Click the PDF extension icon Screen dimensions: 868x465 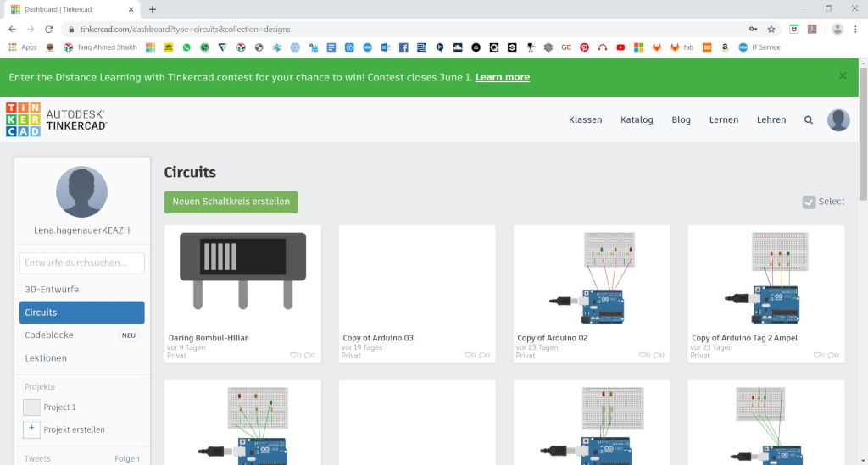point(812,30)
